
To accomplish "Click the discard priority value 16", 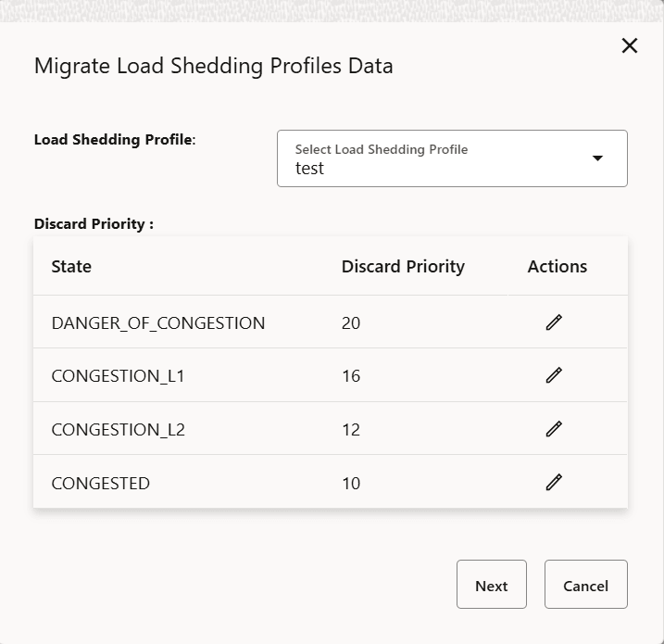I will [351, 376].
